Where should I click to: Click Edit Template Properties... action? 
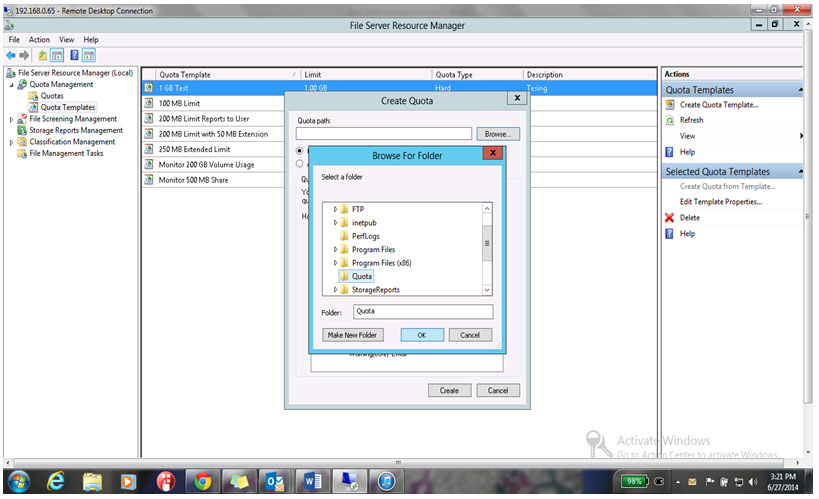721,202
